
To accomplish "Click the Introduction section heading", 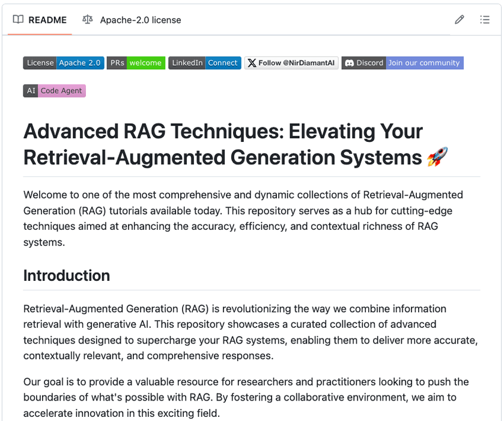I will [x=67, y=275].
